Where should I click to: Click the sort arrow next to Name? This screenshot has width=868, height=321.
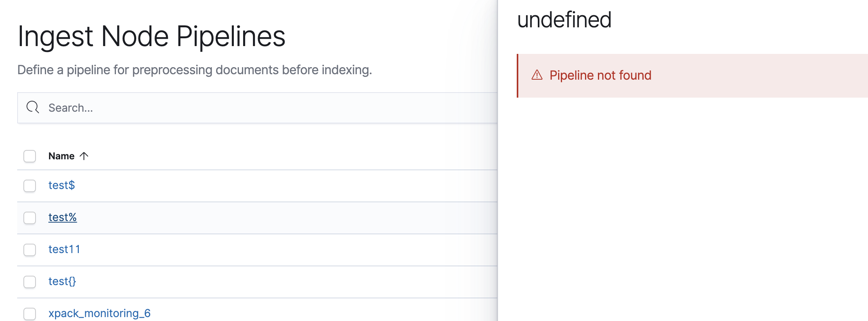[x=84, y=155]
